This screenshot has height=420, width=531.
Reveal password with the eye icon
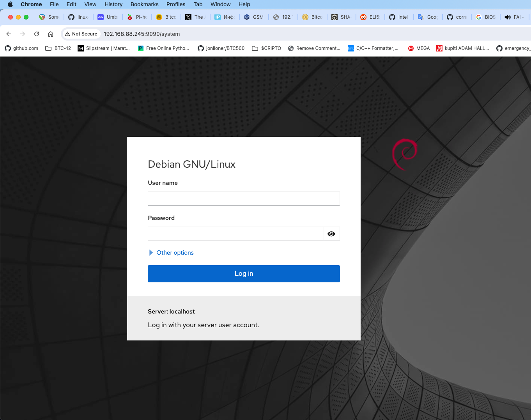(331, 234)
